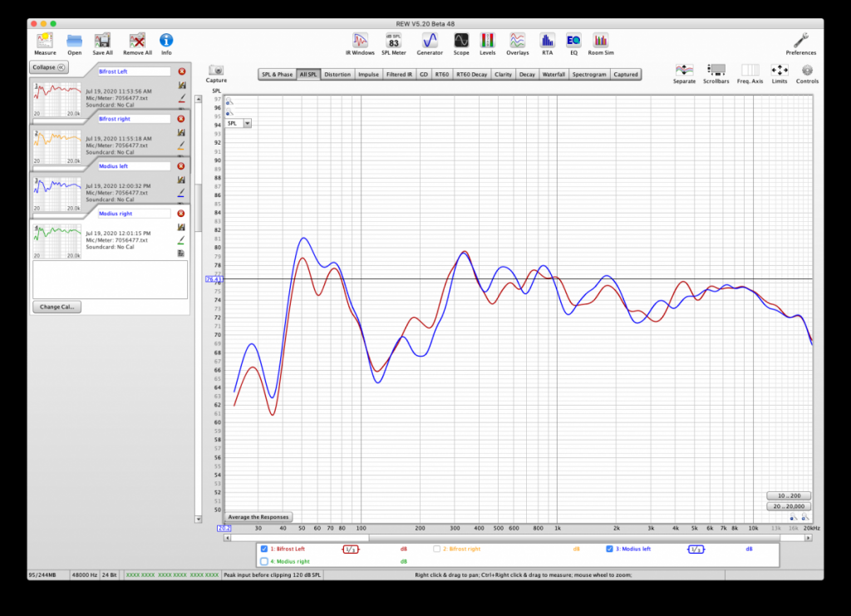Click the Capture camera icon
This screenshot has height=616, width=851.
[x=216, y=71]
